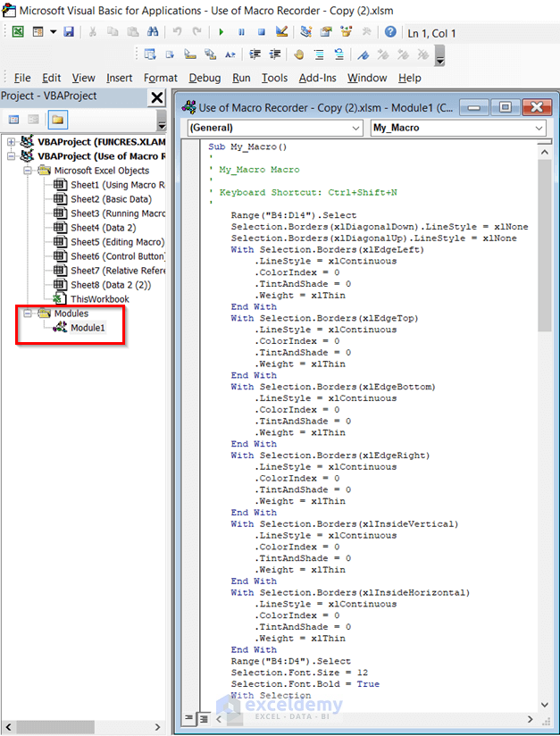Click the Undo arrow icon
The height and width of the screenshot is (736, 560).
177,32
